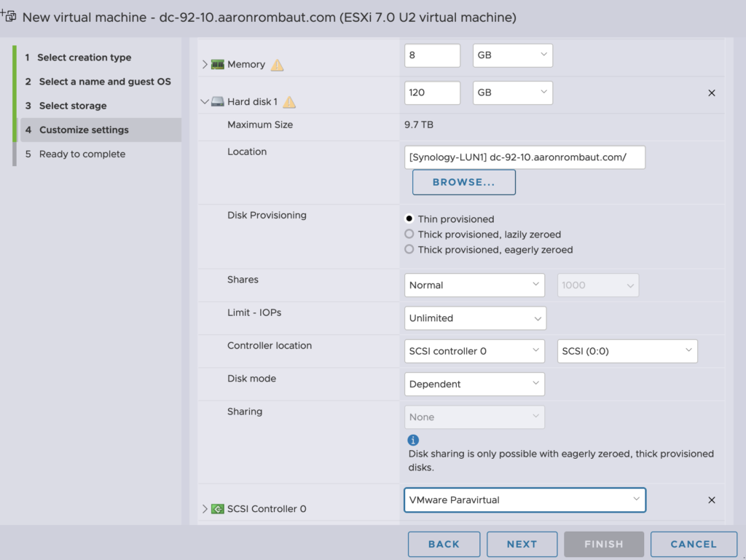Open the VMware Paravirtual controller dropdown

point(525,500)
